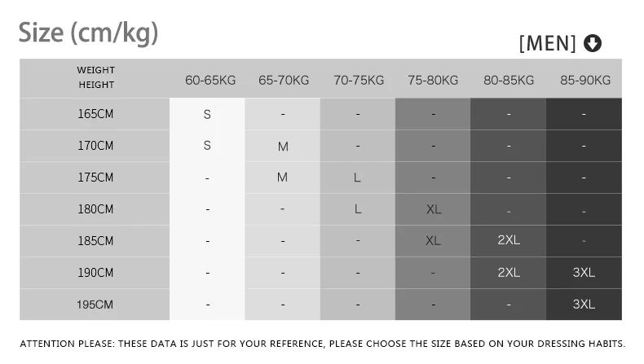Select the 60-65KG column header
644x364 pixels.
click(210, 80)
